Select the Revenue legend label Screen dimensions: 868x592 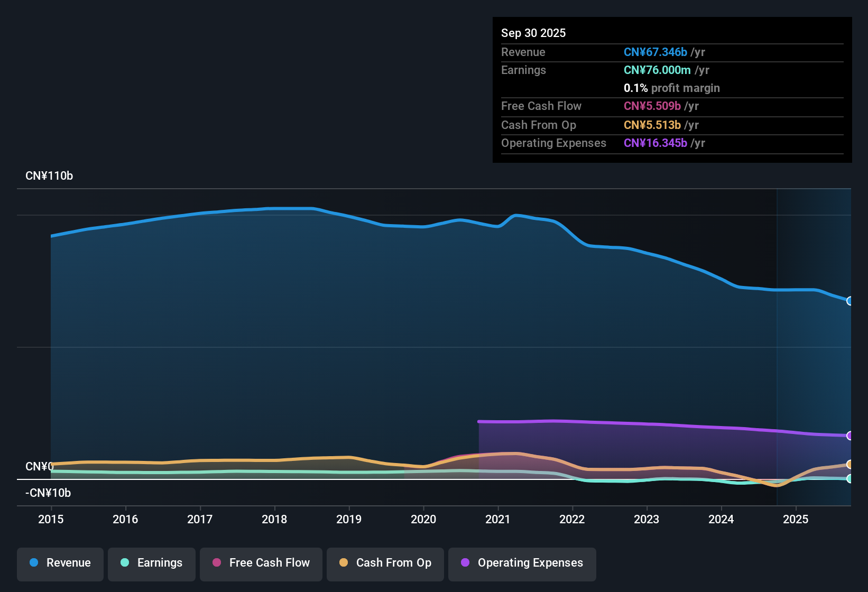68,563
